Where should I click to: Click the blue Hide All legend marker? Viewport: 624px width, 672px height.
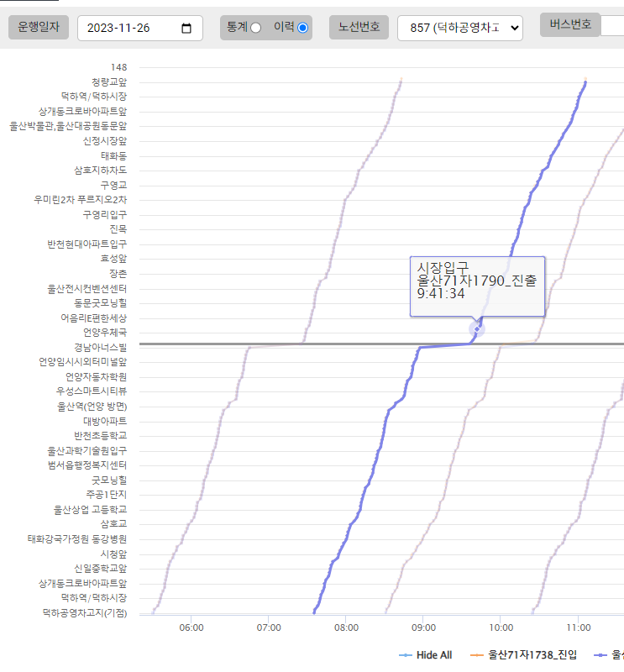click(x=404, y=654)
